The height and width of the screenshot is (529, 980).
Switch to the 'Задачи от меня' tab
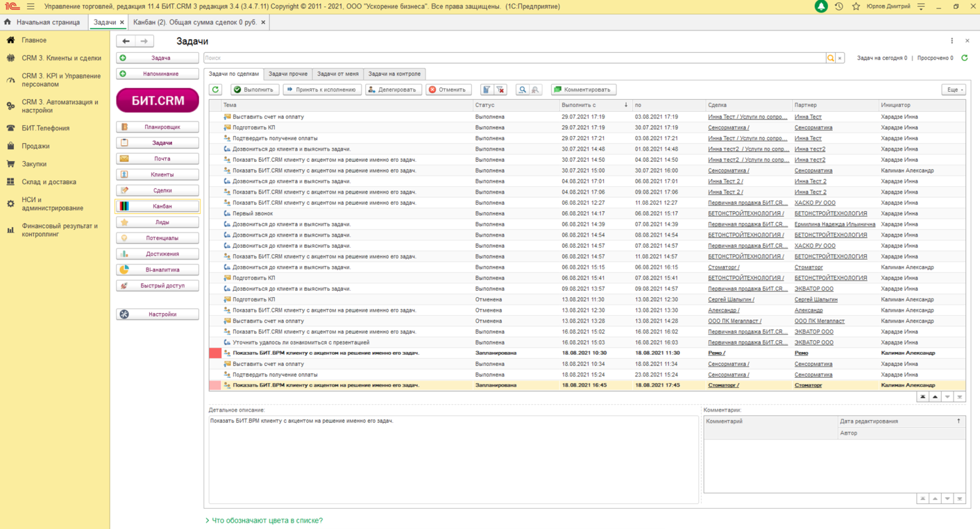338,74
